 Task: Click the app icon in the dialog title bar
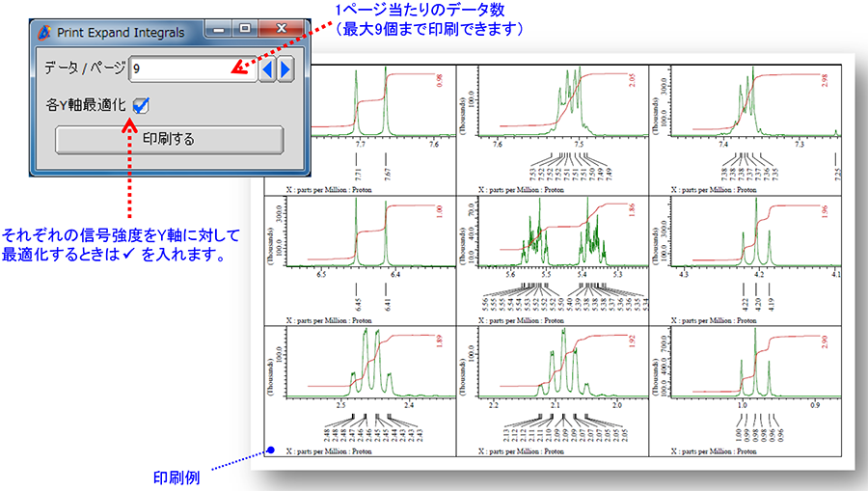coord(44,33)
